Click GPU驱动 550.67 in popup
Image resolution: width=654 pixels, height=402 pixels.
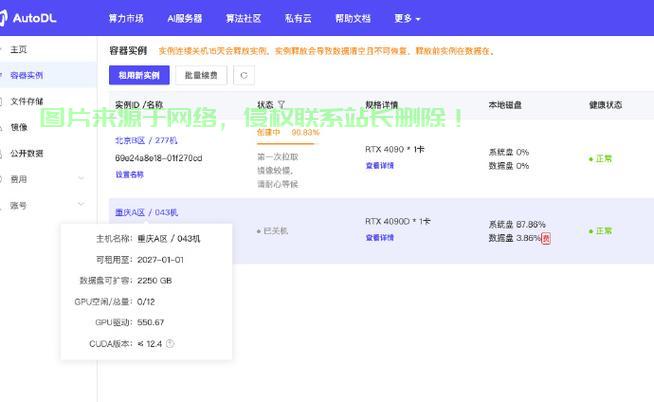click(x=130, y=322)
